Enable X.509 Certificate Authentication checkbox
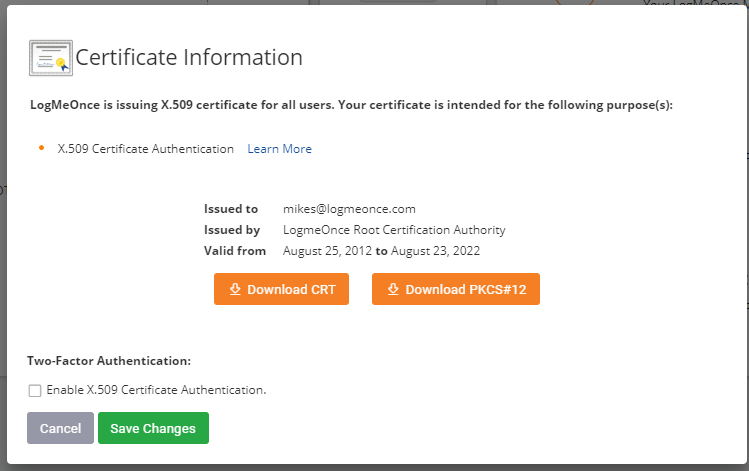 click(35, 391)
